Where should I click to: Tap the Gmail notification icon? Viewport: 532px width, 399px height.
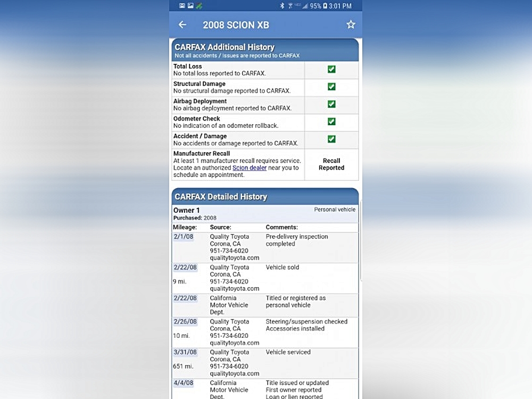182,6
